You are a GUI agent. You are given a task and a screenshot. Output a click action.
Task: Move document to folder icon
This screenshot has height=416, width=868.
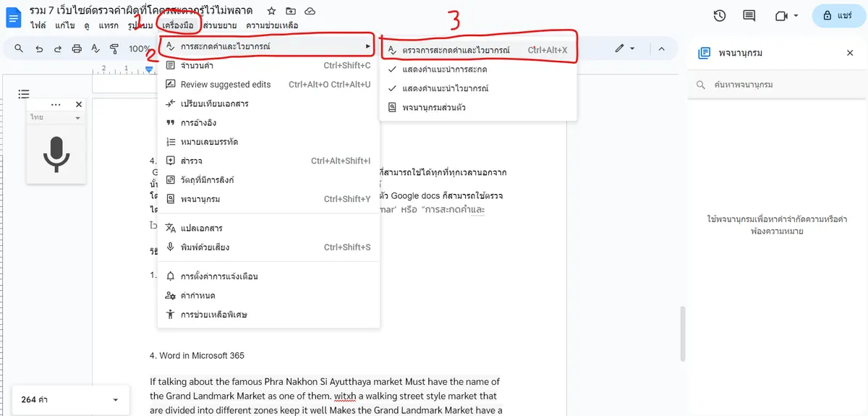pyautogui.click(x=291, y=12)
